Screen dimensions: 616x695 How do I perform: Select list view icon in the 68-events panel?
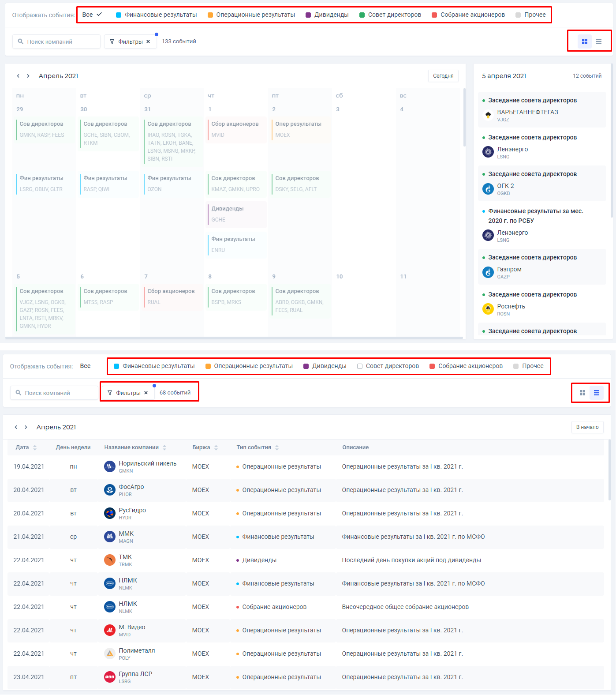[x=597, y=393]
